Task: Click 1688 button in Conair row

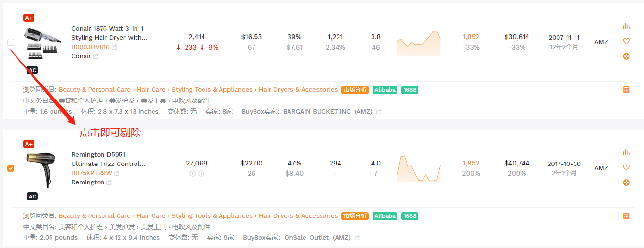Action: [x=410, y=90]
